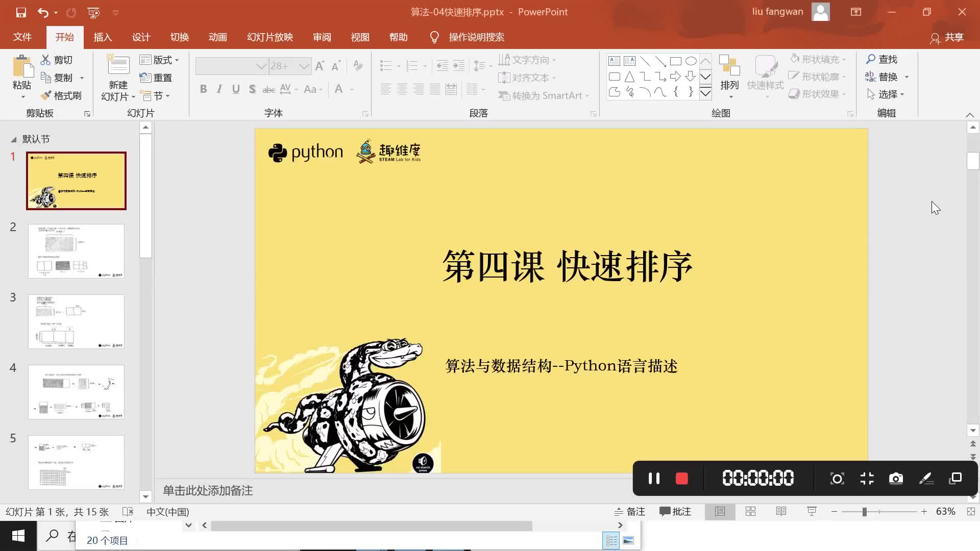Switch to the Insert tab
The height and width of the screenshot is (551, 980).
point(103,37)
